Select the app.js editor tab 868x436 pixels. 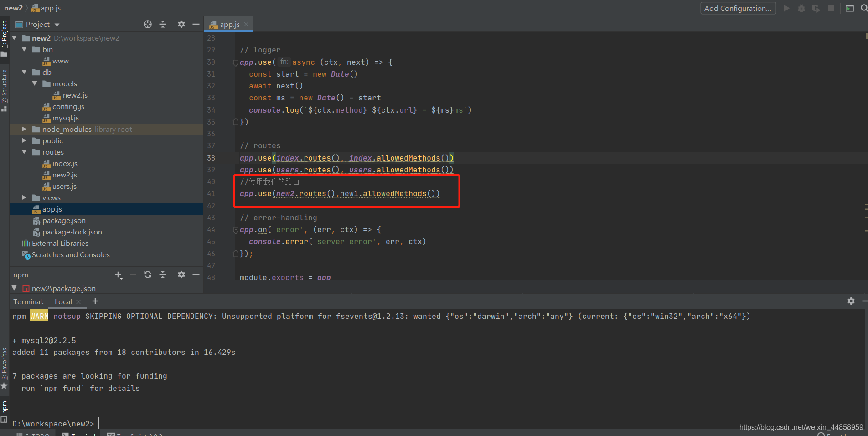click(229, 25)
